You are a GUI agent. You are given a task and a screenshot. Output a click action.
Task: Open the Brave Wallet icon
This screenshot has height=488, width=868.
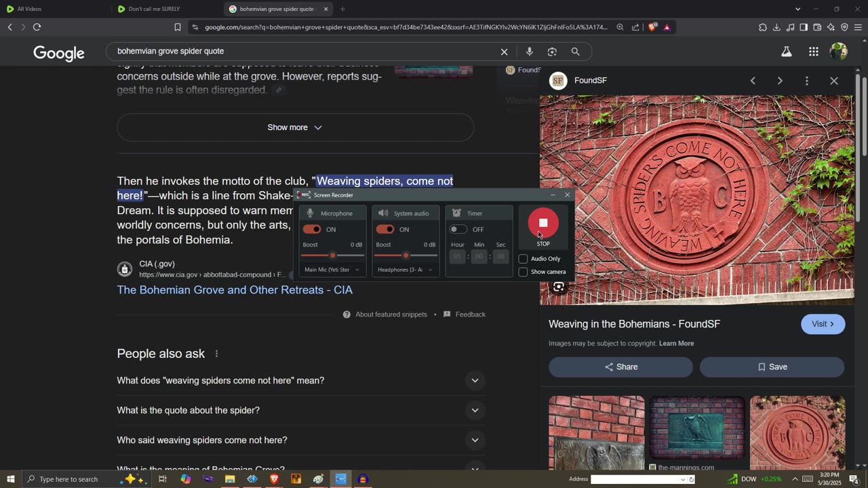coord(817,27)
